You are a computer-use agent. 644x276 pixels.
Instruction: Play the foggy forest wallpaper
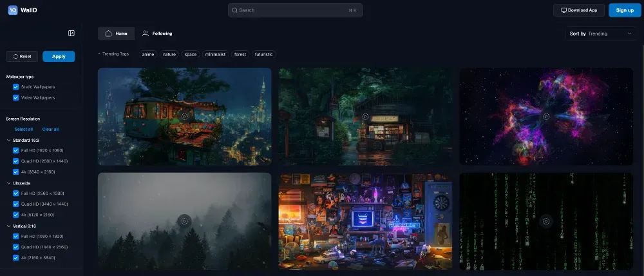[184, 221]
